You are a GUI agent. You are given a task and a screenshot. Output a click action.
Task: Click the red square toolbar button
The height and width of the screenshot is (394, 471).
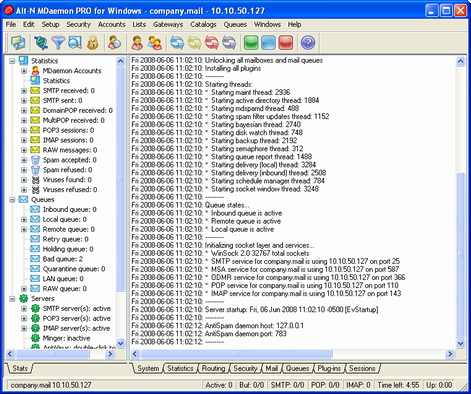point(286,43)
